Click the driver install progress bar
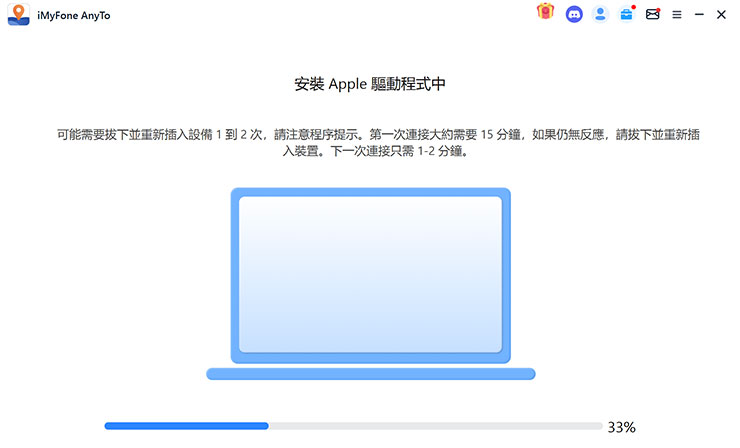Viewport: 740px width, 448px height. coord(353,426)
